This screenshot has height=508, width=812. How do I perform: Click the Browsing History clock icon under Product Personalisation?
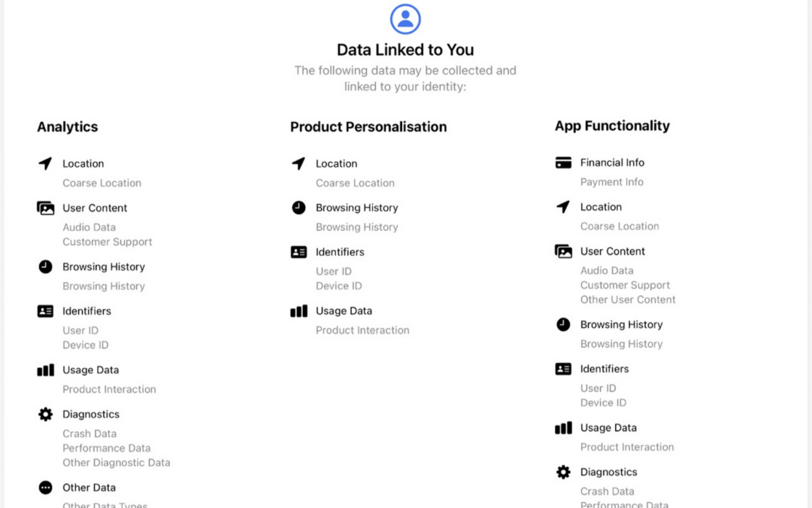click(x=298, y=208)
